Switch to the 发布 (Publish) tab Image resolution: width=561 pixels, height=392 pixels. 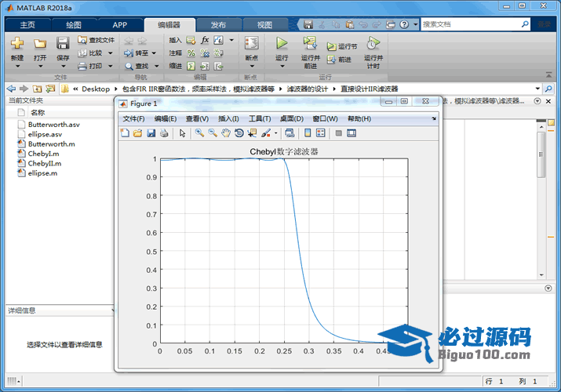pos(218,24)
